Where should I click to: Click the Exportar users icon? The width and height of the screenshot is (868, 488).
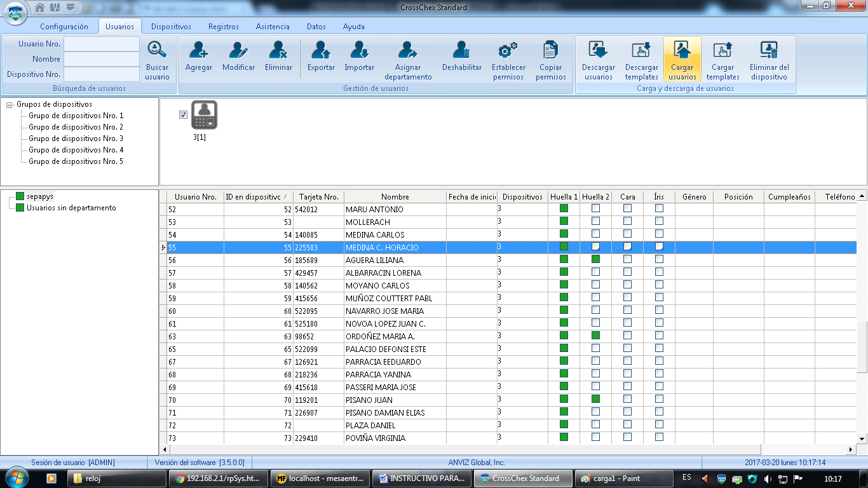(321, 50)
